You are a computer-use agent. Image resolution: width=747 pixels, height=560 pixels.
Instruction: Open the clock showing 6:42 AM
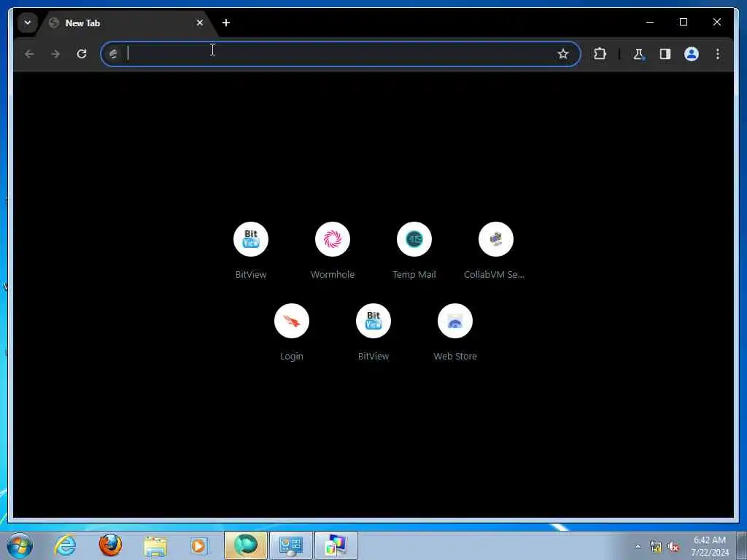709,546
